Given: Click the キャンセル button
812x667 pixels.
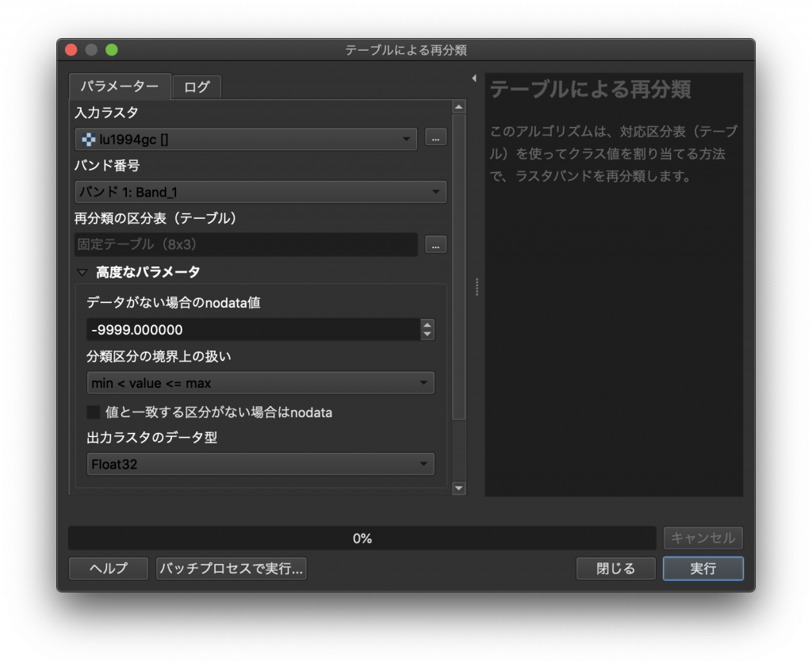Looking at the screenshot, I should click(703, 538).
